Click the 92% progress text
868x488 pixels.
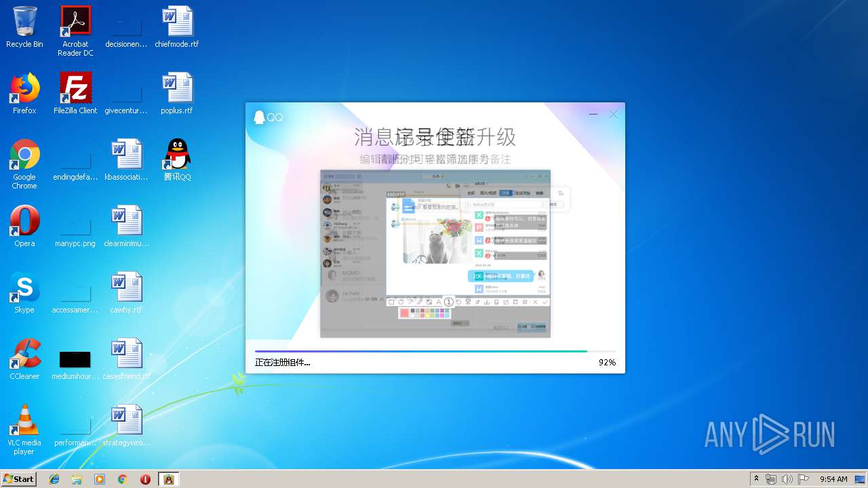(x=607, y=363)
